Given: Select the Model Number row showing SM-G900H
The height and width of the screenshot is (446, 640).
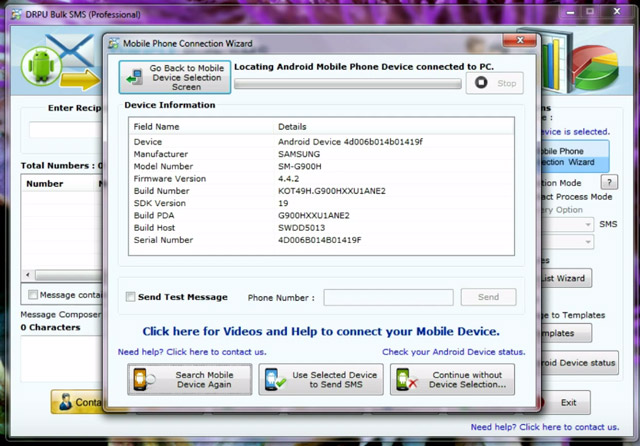Looking at the screenshot, I should (x=321, y=166).
